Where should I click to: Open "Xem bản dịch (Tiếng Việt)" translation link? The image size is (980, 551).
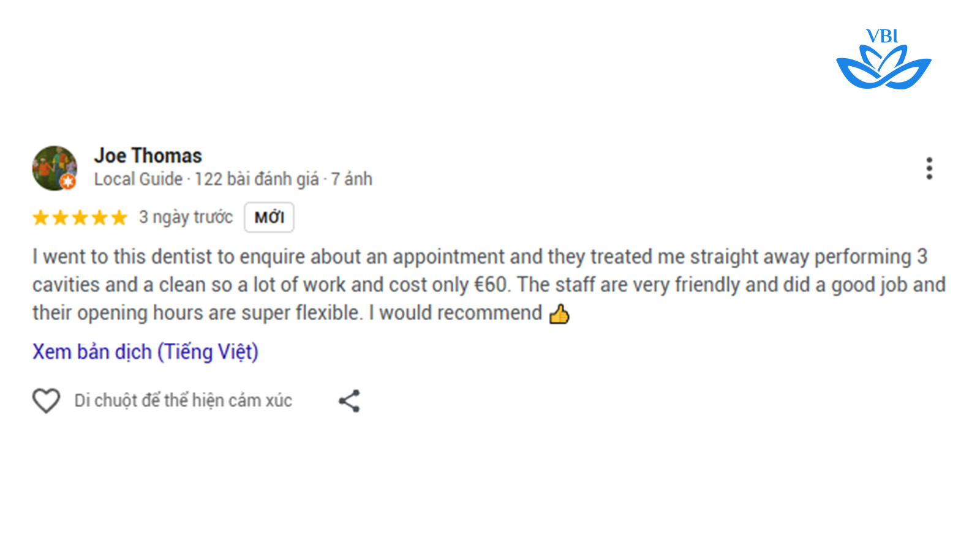tap(145, 352)
